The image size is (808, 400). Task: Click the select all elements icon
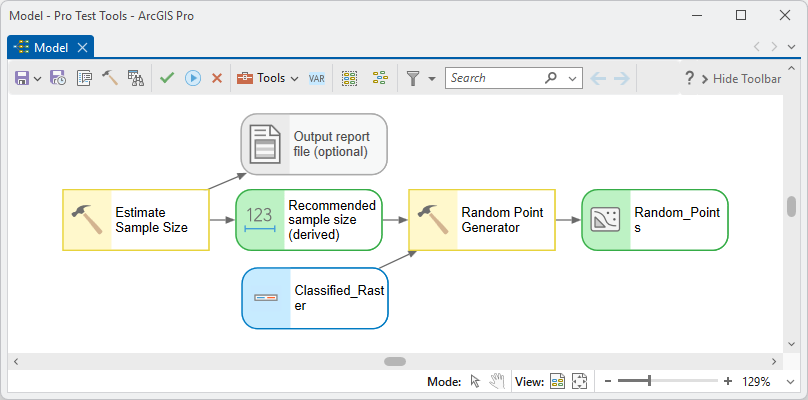(x=350, y=78)
